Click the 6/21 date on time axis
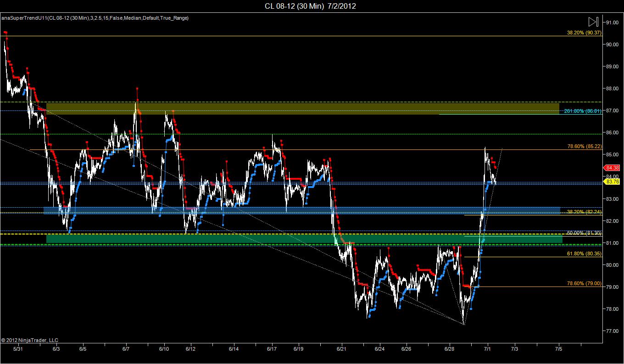The height and width of the screenshot is (364, 624). coord(341,349)
